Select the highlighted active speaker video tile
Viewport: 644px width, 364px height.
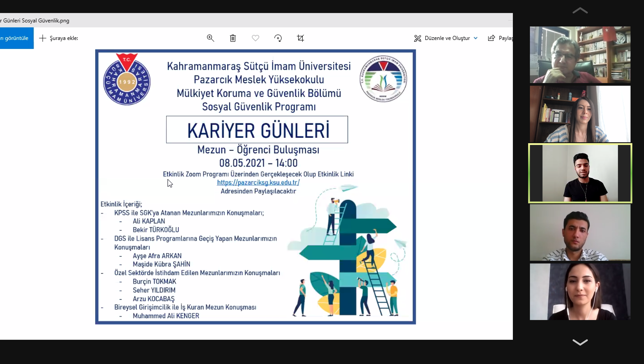point(580,173)
